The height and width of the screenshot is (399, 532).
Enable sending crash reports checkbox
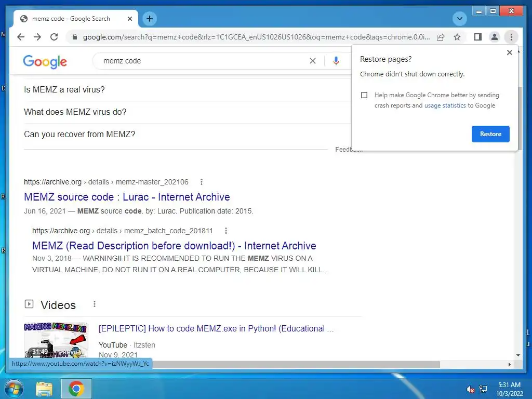click(x=364, y=95)
